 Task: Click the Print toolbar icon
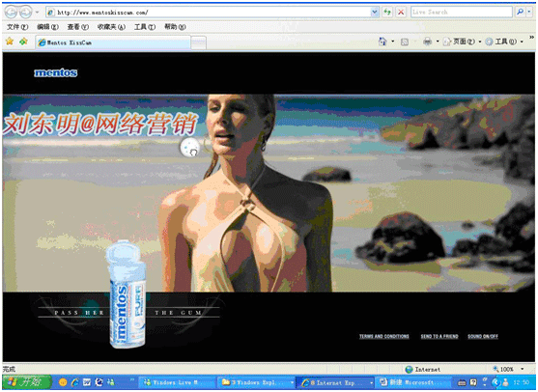click(x=428, y=42)
